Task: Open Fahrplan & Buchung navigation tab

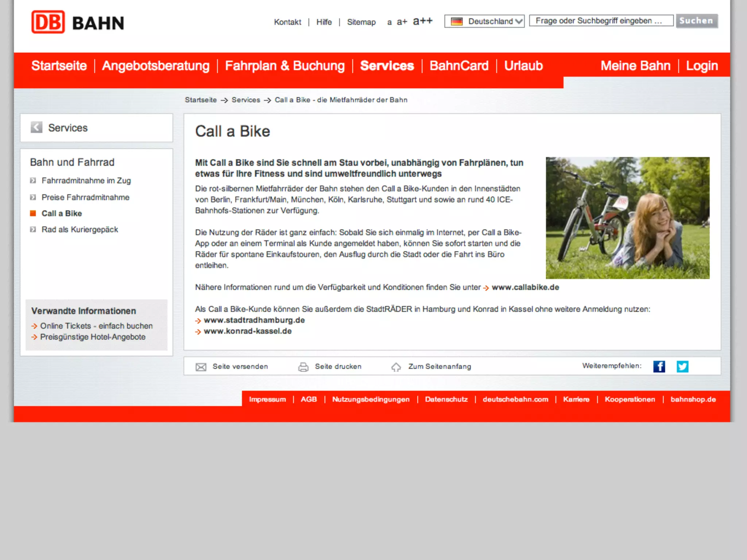Action: pyautogui.click(x=285, y=66)
